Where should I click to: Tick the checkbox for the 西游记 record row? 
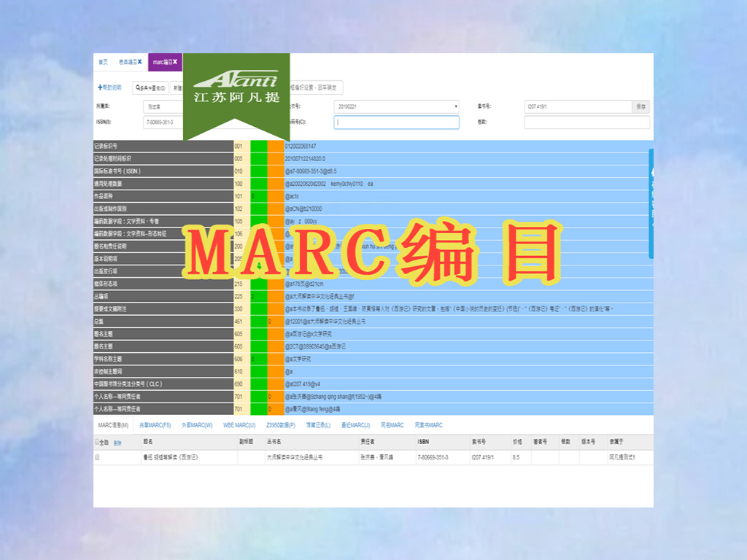[x=97, y=457]
